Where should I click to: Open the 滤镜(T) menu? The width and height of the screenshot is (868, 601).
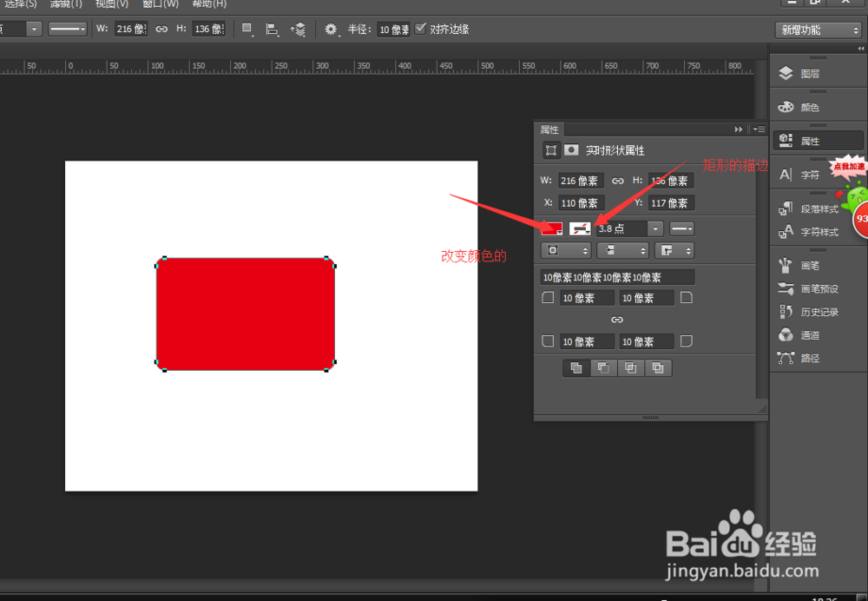pyautogui.click(x=66, y=4)
